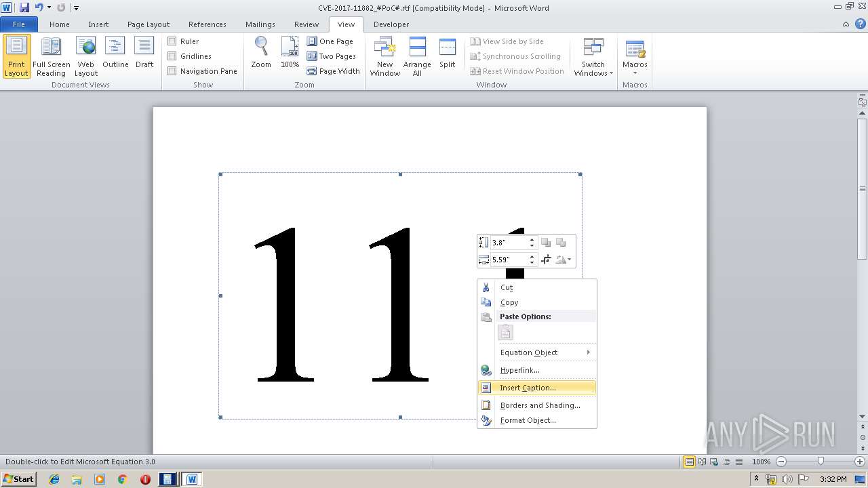Select Two Pages zoom option
The width and height of the screenshot is (868, 488).
coord(332,56)
